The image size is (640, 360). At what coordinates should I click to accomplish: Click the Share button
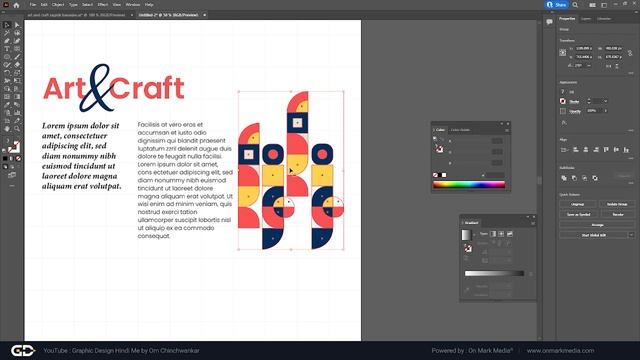pos(557,5)
